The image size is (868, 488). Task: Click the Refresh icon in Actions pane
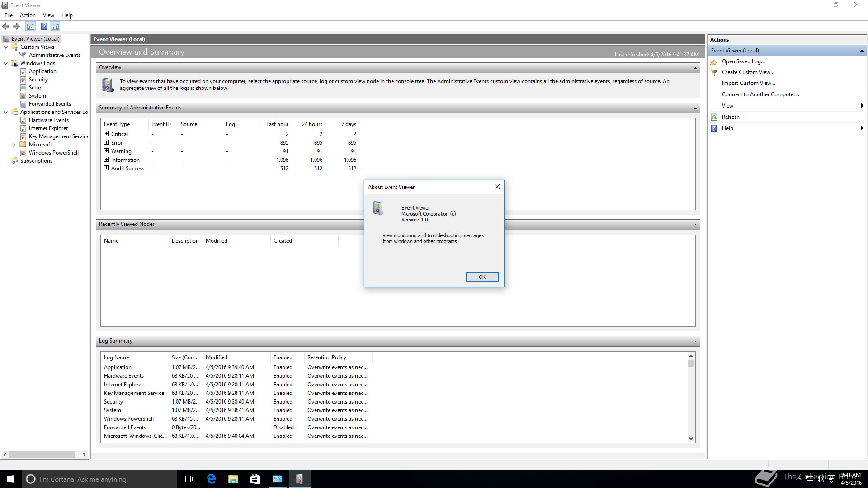click(x=714, y=117)
